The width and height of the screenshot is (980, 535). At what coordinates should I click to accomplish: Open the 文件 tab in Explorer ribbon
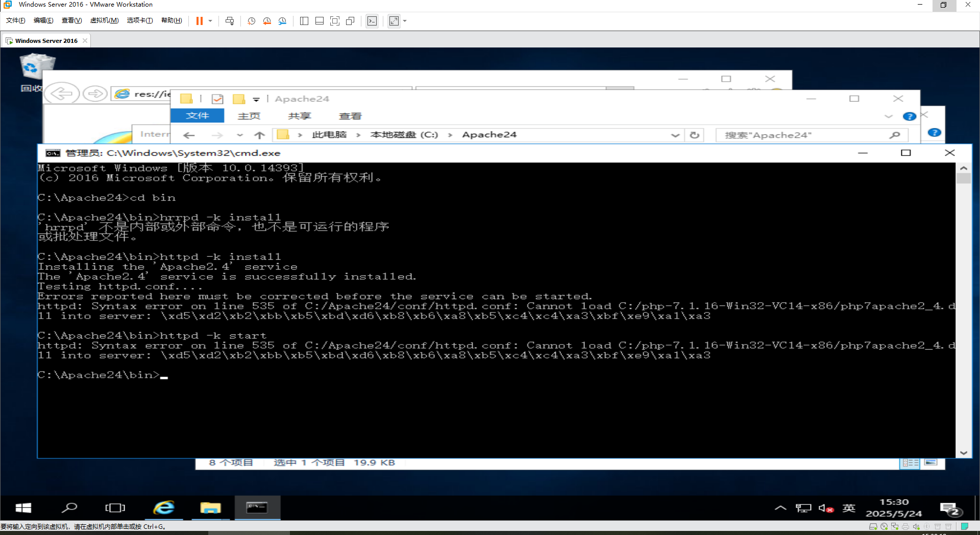point(198,116)
